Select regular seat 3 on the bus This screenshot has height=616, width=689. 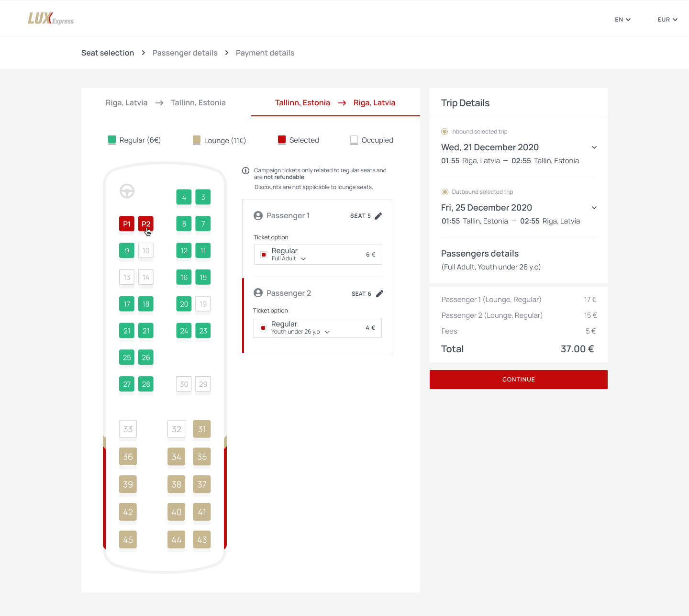[x=203, y=197]
